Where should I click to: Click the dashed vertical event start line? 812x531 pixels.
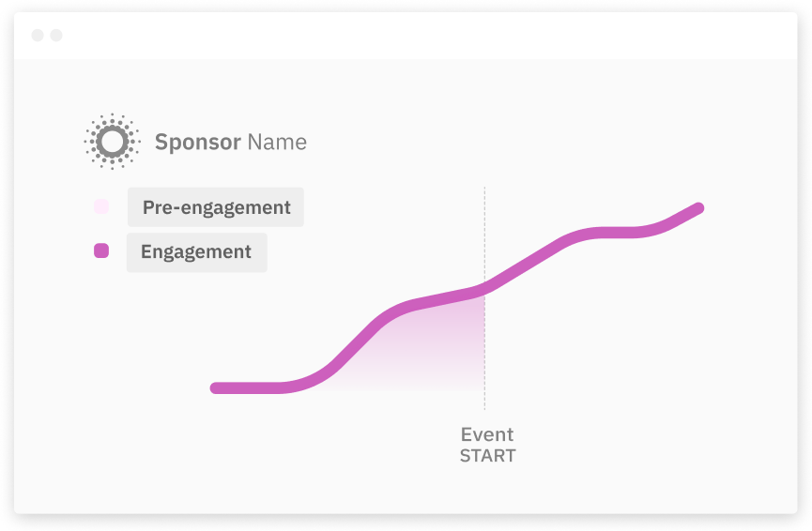pyautogui.click(x=484, y=298)
